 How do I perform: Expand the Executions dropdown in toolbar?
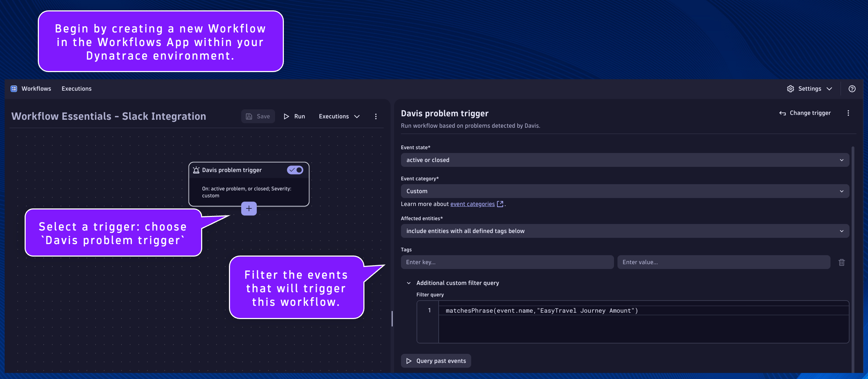[339, 116]
